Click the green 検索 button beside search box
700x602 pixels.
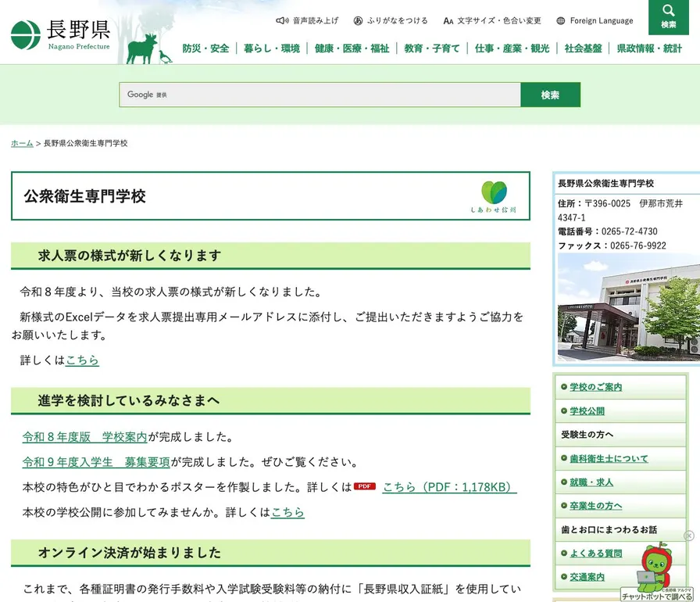click(551, 95)
